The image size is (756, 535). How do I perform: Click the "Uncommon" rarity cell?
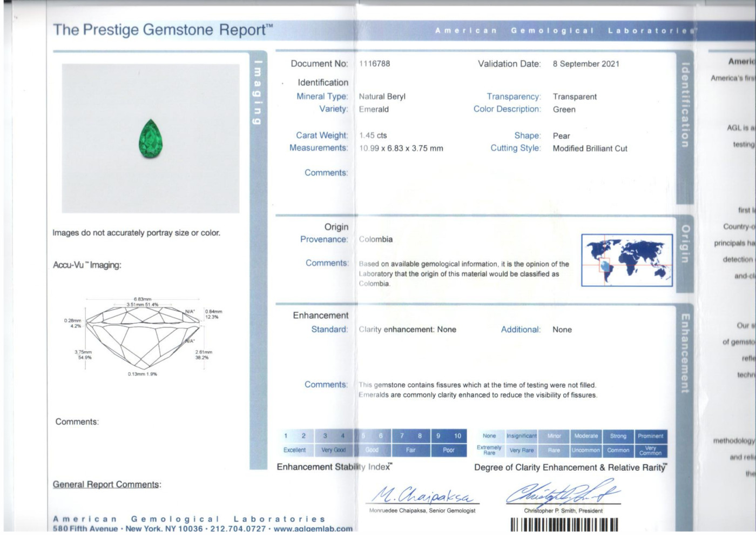pos(586,450)
